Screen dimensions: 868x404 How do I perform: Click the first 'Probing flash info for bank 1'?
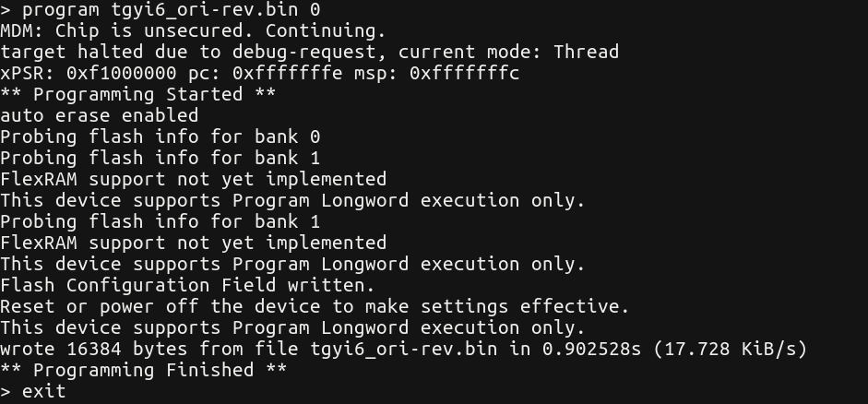pos(160,159)
